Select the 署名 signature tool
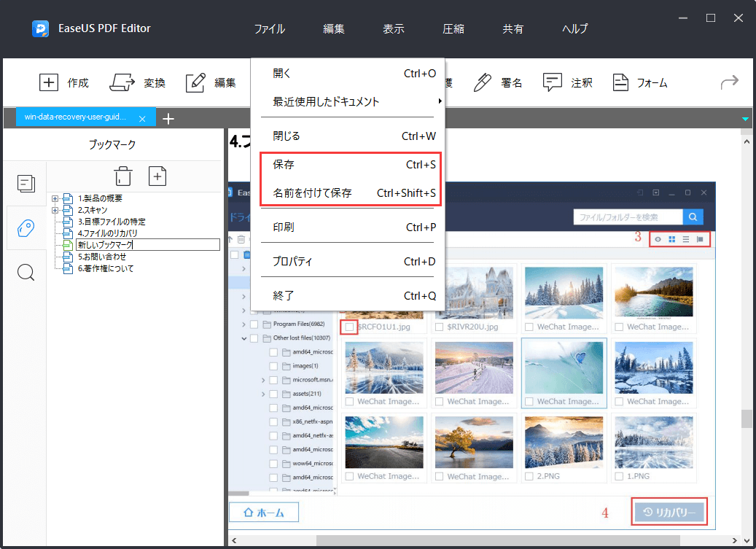The image size is (756, 549). click(x=502, y=82)
